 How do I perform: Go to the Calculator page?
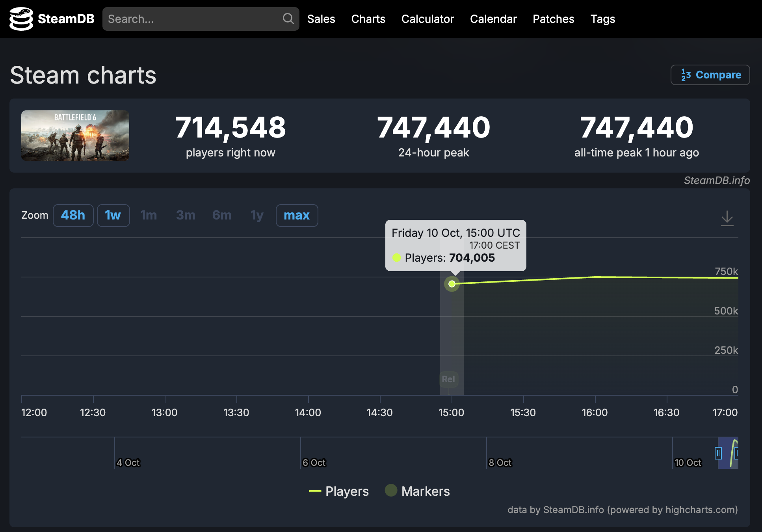427,19
